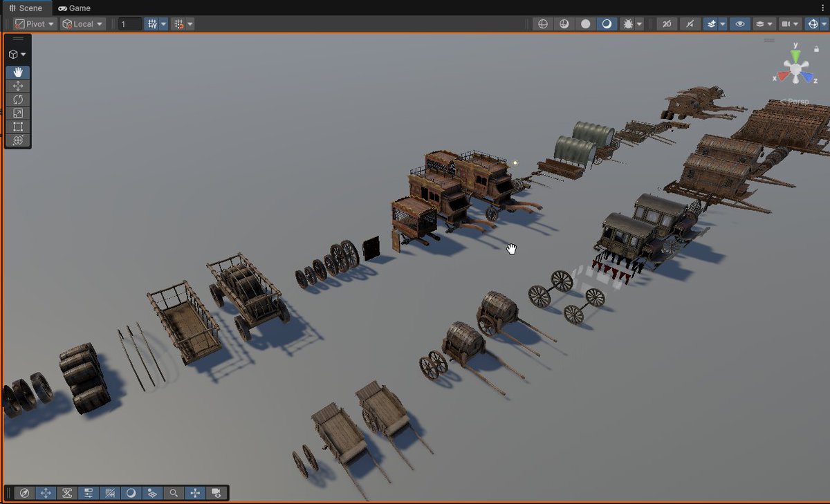830x504 pixels.
Task: Select the Move tool in the left toolbar
Action: pyautogui.click(x=17, y=86)
